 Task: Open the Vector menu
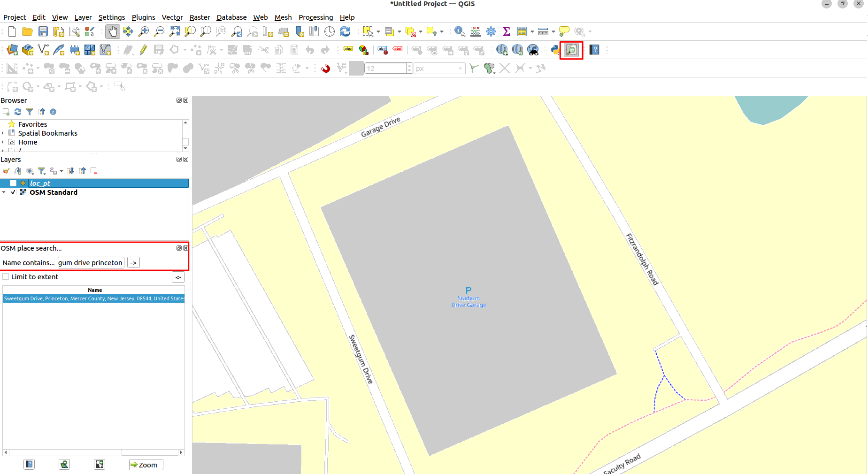pos(172,17)
